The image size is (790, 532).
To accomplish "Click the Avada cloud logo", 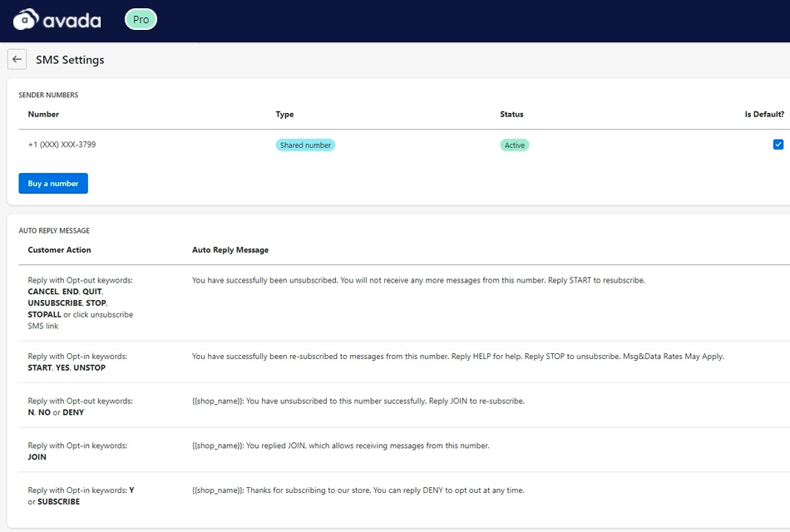I will click(57, 20).
